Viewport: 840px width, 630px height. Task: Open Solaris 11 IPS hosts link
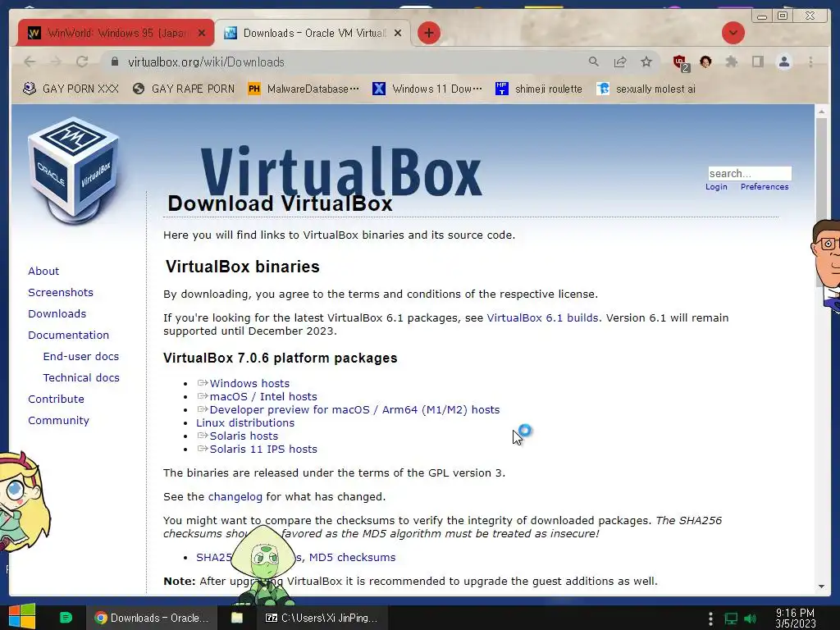click(263, 450)
